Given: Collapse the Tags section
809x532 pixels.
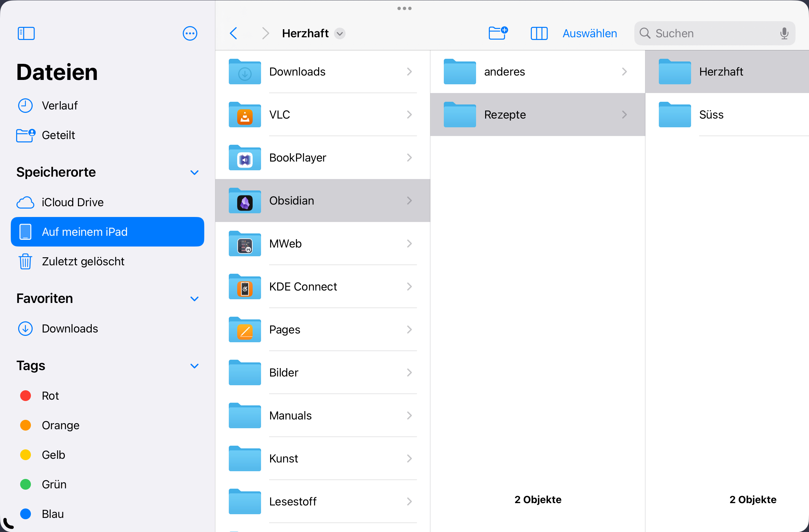Looking at the screenshot, I should pos(195,366).
